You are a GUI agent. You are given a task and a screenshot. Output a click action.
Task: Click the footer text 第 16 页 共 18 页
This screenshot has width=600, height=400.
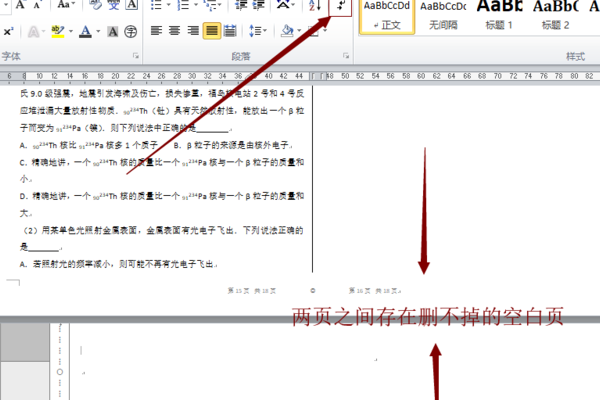point(374,291)
